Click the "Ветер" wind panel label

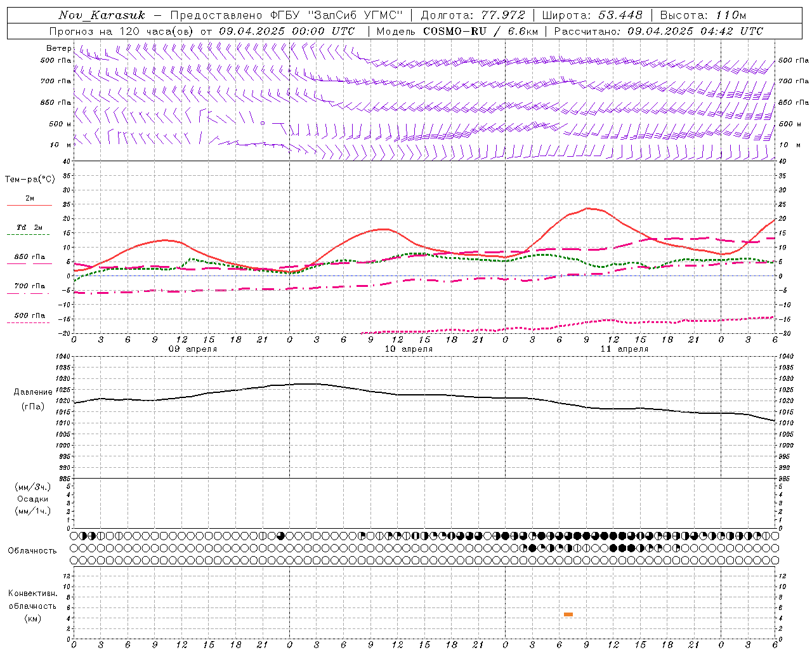coord(59,48)
